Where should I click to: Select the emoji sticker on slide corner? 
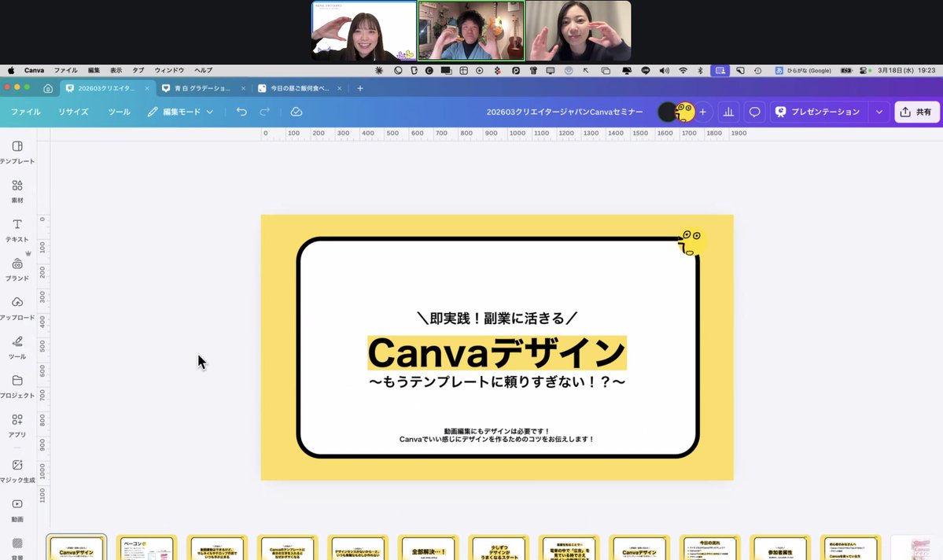[x=691, y=242]
